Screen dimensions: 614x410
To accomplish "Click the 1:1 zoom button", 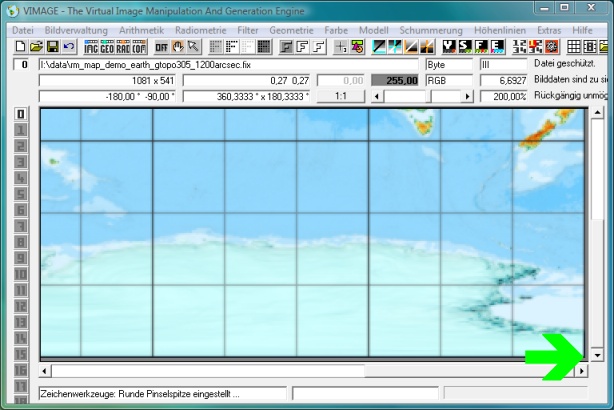I will [x=340, y=96].
